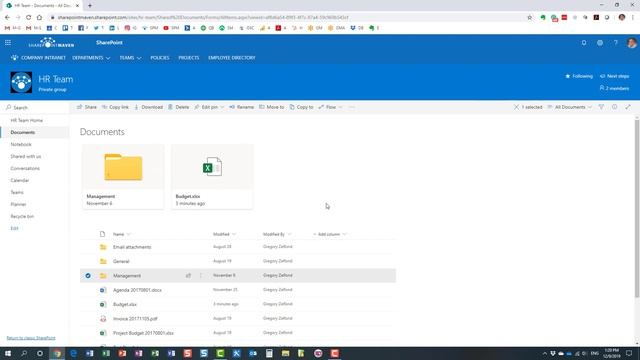
Task: Delete the selected folder
Action: tap(178, 107)
